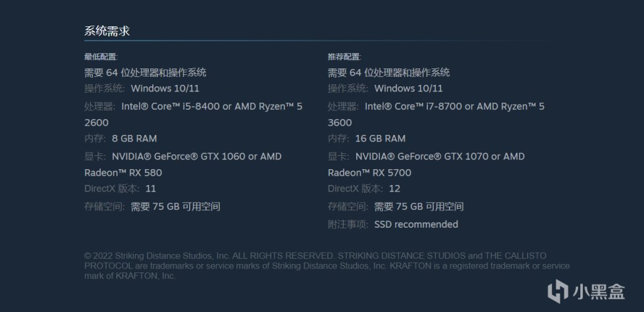This screenshot has width=644, height=312.
Task: Click the 16 GB RAM memory line
Action: (x=367, y=138)
